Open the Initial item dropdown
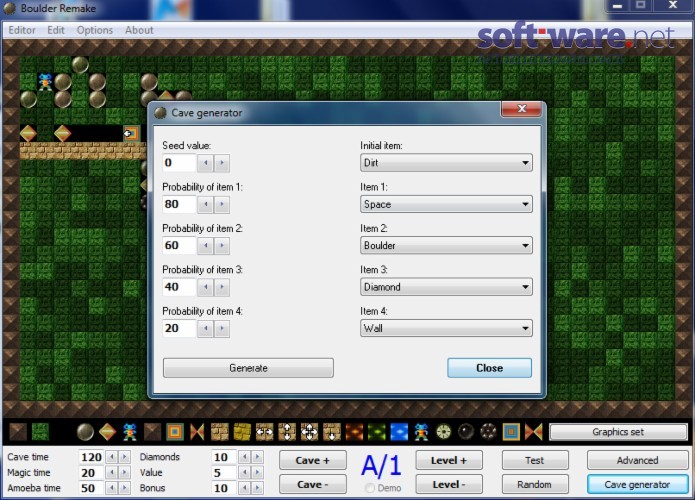 (446, 163)
